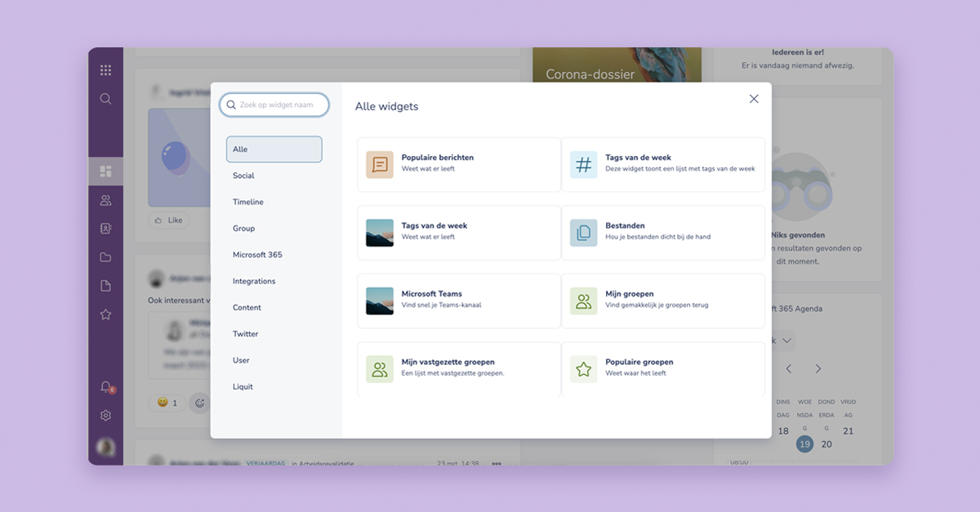The image size is (980, 512).
Task: Choose the Mijn groepen widget title
Action: coord(630,294)
